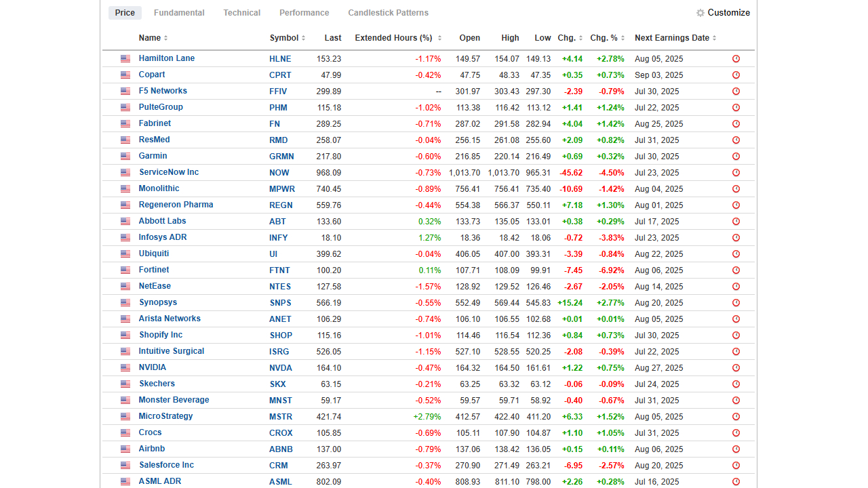Viewport: 868px width, 488px height.
Task: Click the HLNE symbol link
Action: (279, 58)
